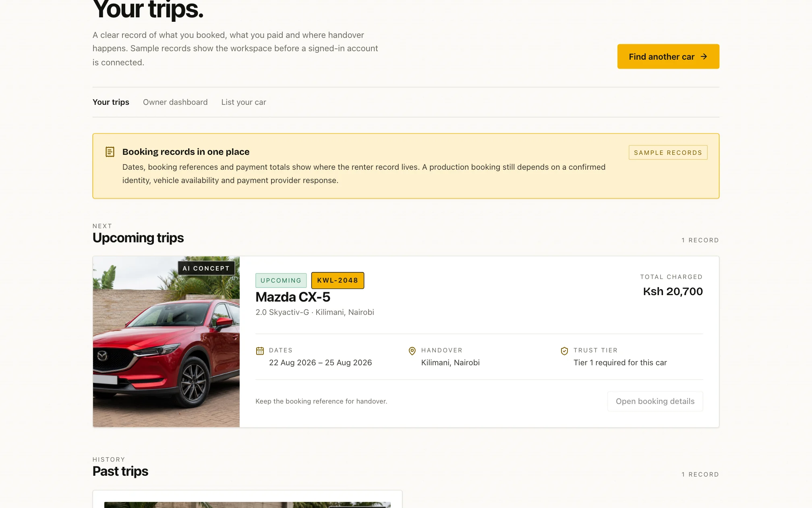Click the Past trips heading
Image resolution: width=812 pixels, height=508 pixels.
tap(120, 471)
